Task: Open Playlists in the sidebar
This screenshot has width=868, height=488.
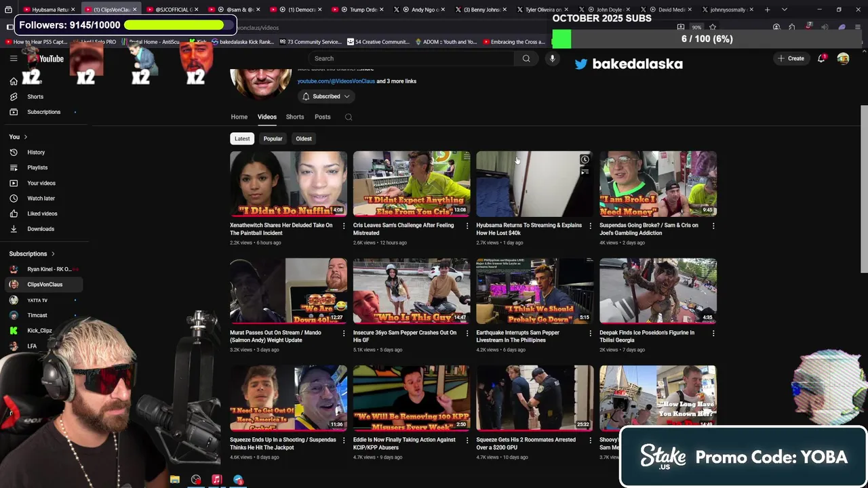Action: [37, 168]
